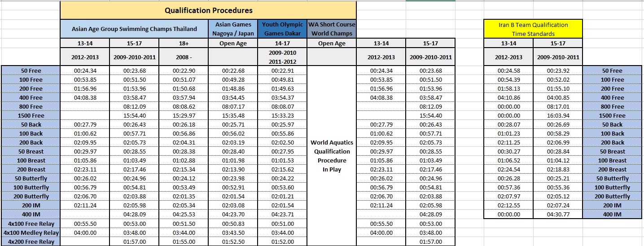Click the Asian Games 50 Free time 00:22.68
The width and height of the screenshot is (644, 246).
[233, 70]
